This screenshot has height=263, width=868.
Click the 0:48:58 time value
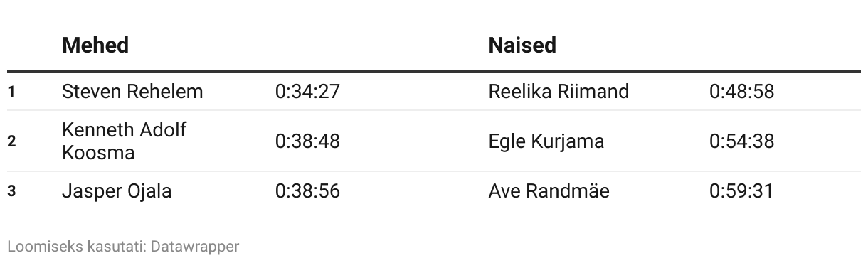point(741,92)
